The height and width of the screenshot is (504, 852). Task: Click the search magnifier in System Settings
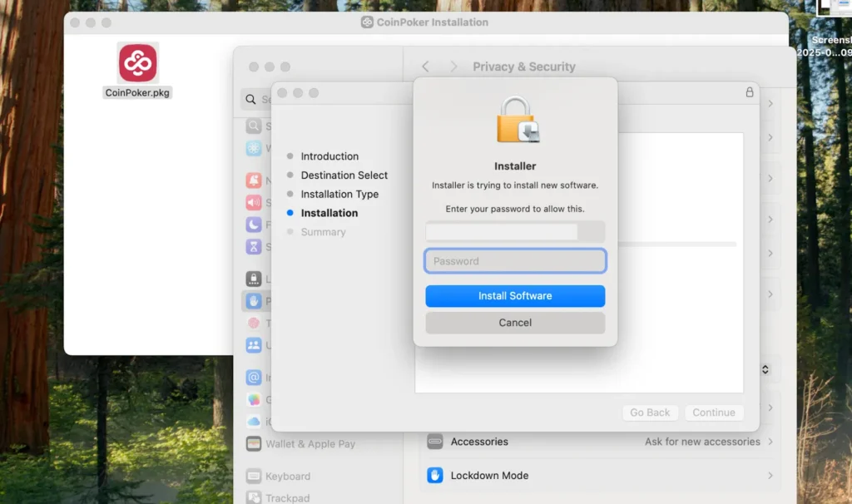(250, 100)
